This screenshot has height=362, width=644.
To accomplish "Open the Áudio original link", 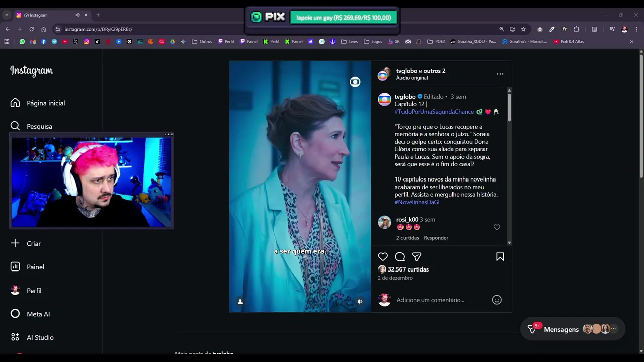I will pos(412,78).
